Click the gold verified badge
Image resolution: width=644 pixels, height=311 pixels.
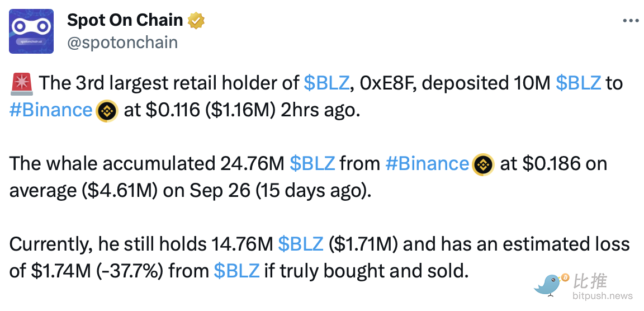click(x=196, y=21)
